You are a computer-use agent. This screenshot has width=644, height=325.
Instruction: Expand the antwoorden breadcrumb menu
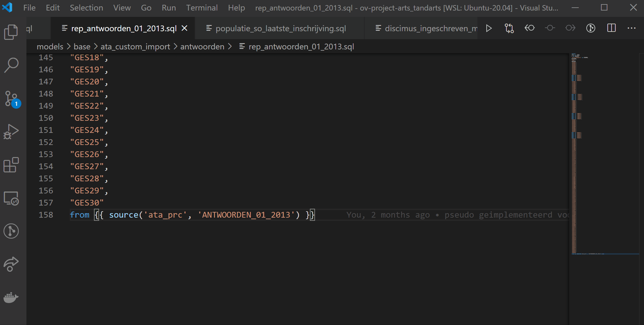tap(202, 47)
